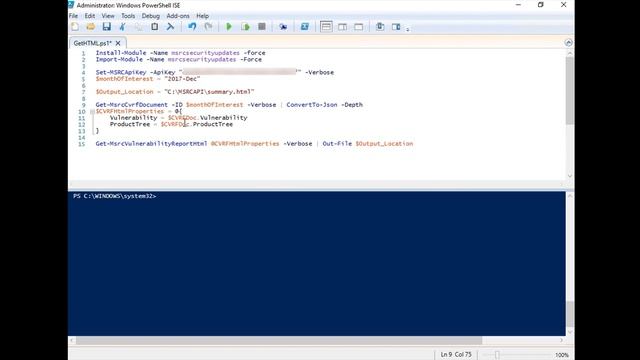Image resolution: width=640 pixels, height=360 pixels.
Task: Click the Ln 9 Col 75 status indicator
Action: [x=456, y=355]
